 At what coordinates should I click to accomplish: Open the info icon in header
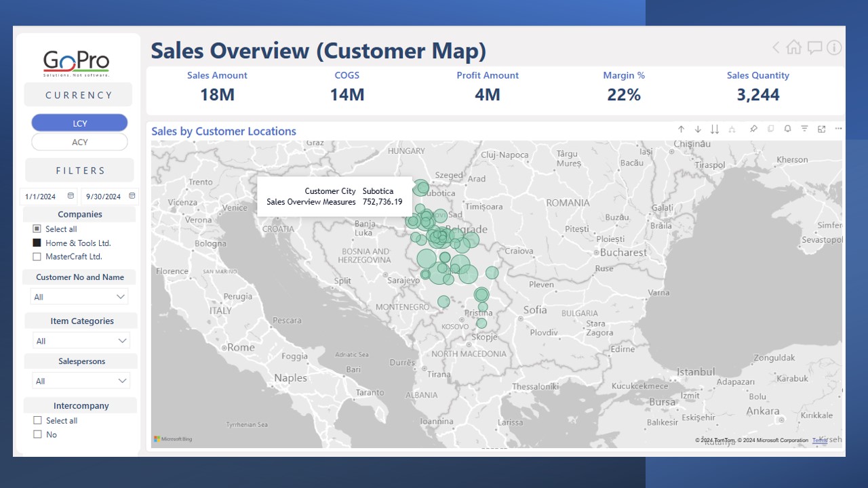(834, 47)
